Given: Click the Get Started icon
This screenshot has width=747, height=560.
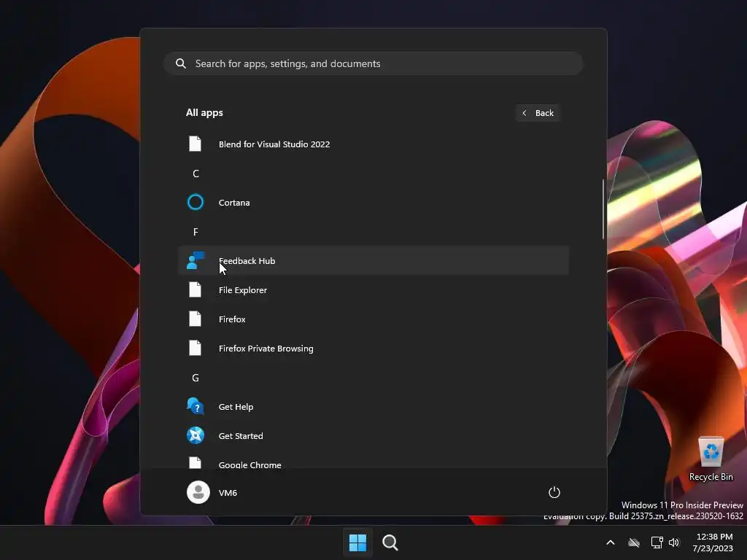Looking at the screenshot, I should pyautogui.click(x=196, y=435).
